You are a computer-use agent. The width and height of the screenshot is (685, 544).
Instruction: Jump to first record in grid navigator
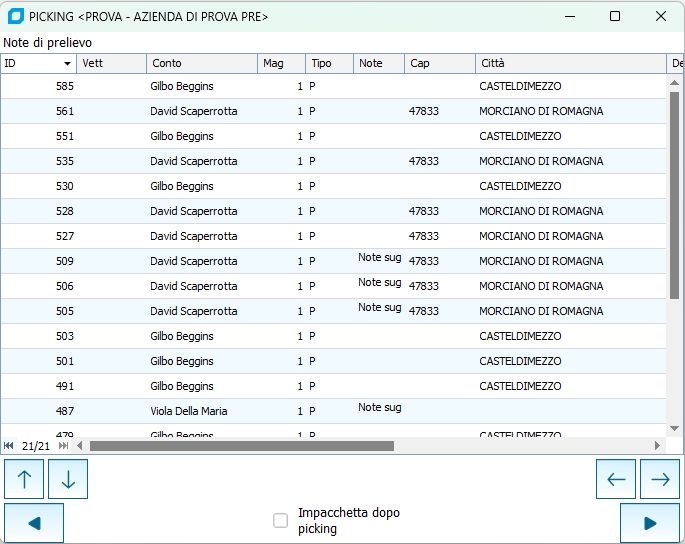[9, 446]
